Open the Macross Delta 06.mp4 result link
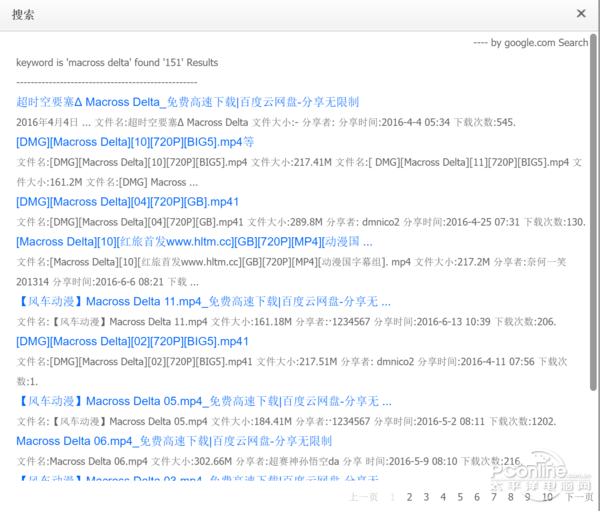The width and height of the screenshot is (600, 511). pyautogui.click(x=174, y=441)
